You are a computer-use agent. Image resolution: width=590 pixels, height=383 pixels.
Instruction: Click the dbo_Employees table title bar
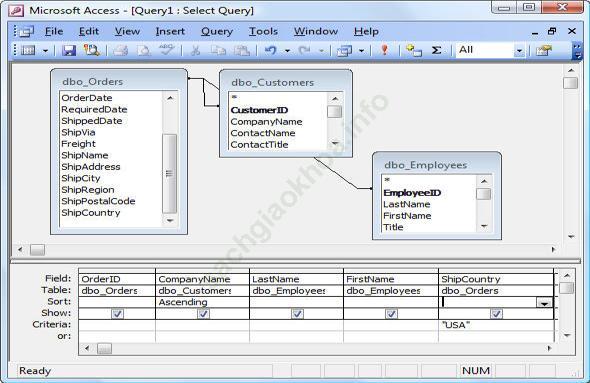[436, 165]
